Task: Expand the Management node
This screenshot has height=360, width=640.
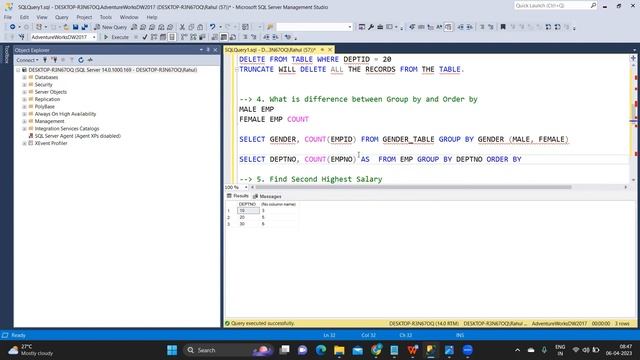Action: [24, 121]
